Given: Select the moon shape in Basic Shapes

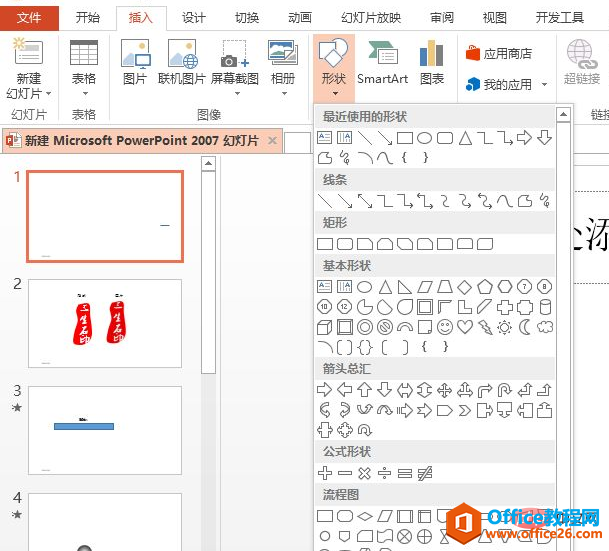Looking at the screenshot, I should 525,327.
